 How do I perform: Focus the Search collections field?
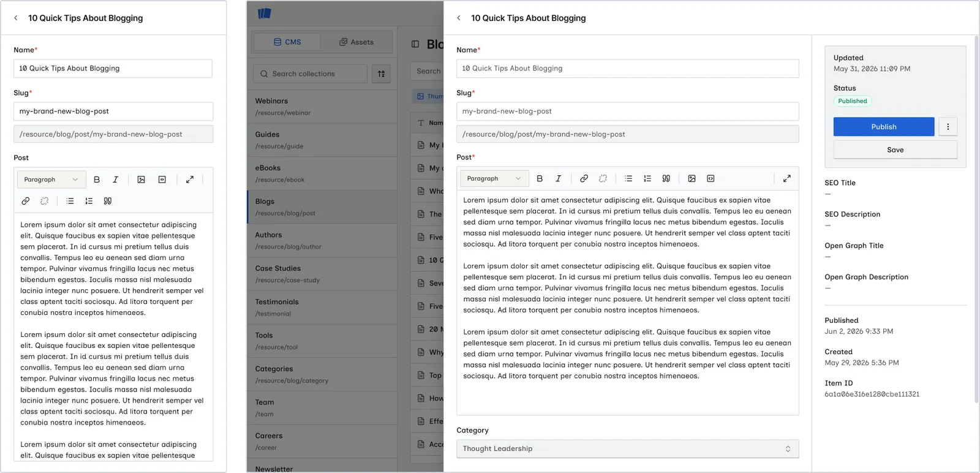pos(310,74)
